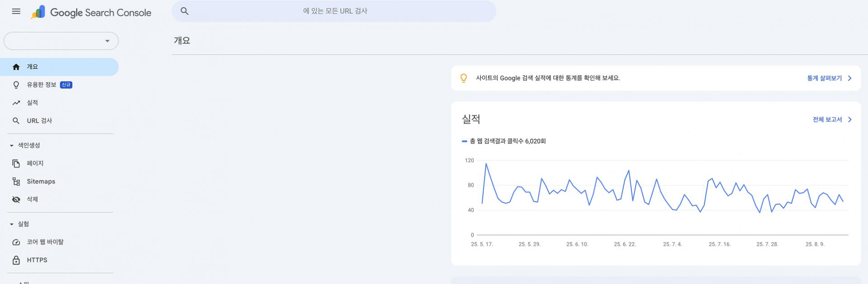Select the 코어 웹 바이탈 speedometer icon
868x284 pixels.
click(x=16, y=242)
